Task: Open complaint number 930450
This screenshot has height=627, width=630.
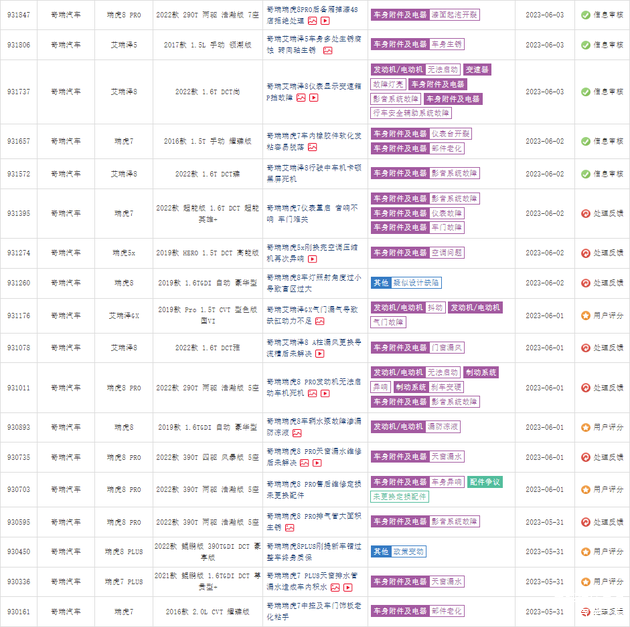Action: pos(18,551)
